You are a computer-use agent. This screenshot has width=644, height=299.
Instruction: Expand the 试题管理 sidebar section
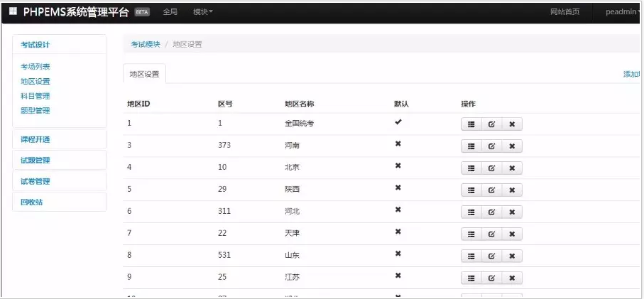[x=36, y=161]
